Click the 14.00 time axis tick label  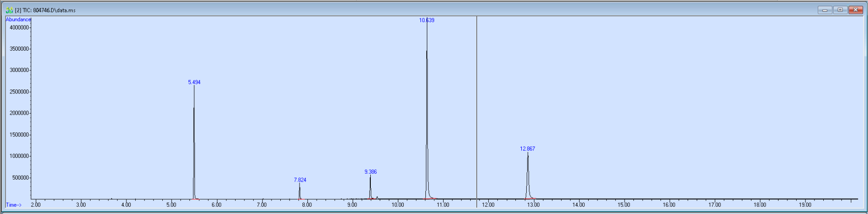click(x=579, y=205)
